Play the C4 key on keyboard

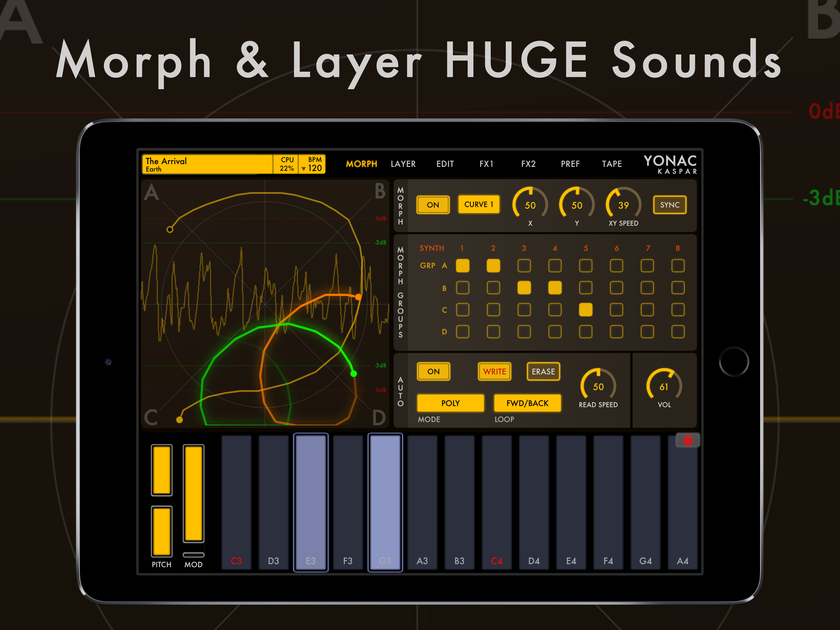pyautogui.click(x=496, y=501)
